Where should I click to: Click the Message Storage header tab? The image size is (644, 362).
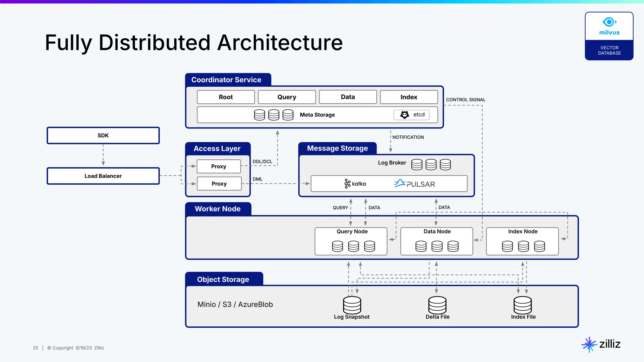[x=337, y=148]
